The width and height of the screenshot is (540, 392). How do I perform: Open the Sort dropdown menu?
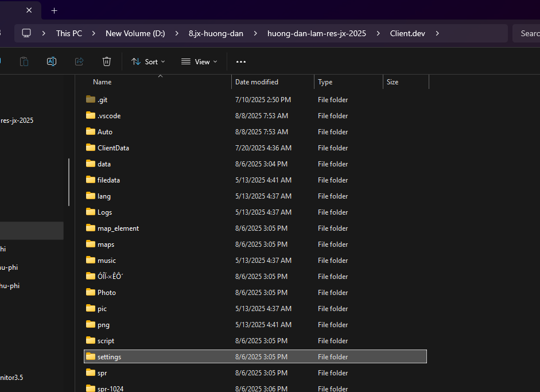pyautogui.click(x=148, y=61)
